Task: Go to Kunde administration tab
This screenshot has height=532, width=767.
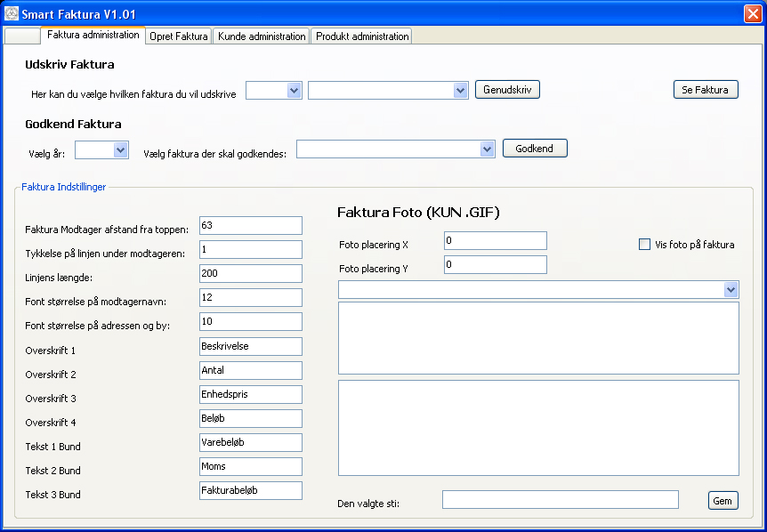Action: tap(262, 36)
